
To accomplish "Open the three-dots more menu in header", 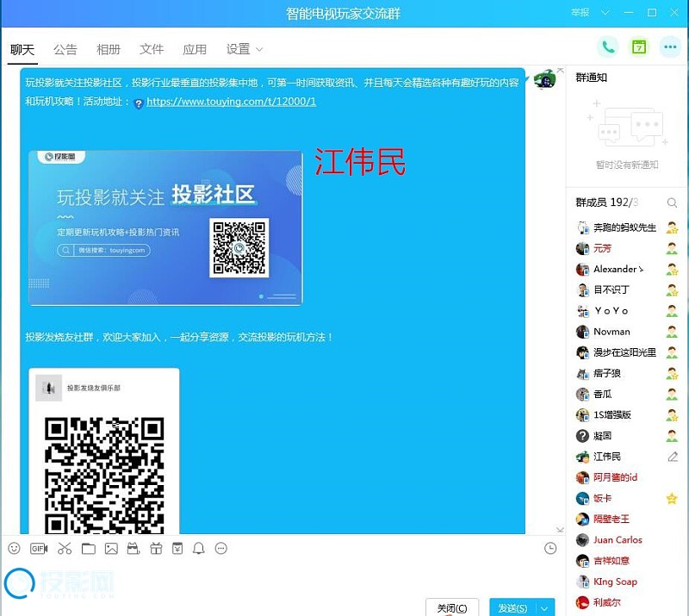I will 670,47.
